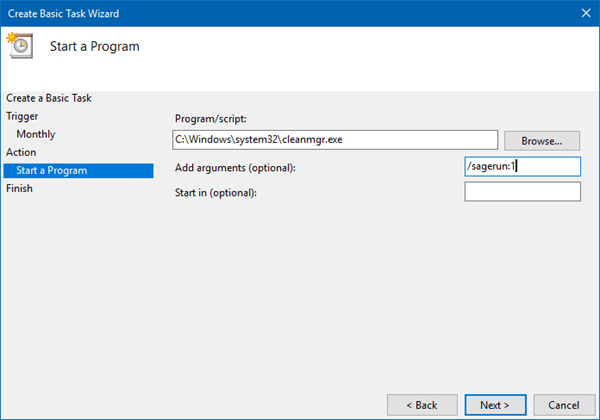Focus the Program/script path field

(x=335, y=140)
